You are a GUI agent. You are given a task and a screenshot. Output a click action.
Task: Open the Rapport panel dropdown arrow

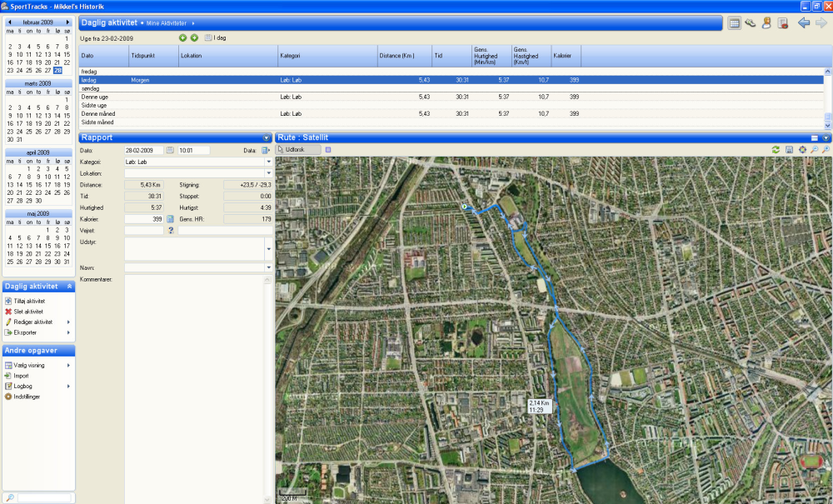[266, 137]
